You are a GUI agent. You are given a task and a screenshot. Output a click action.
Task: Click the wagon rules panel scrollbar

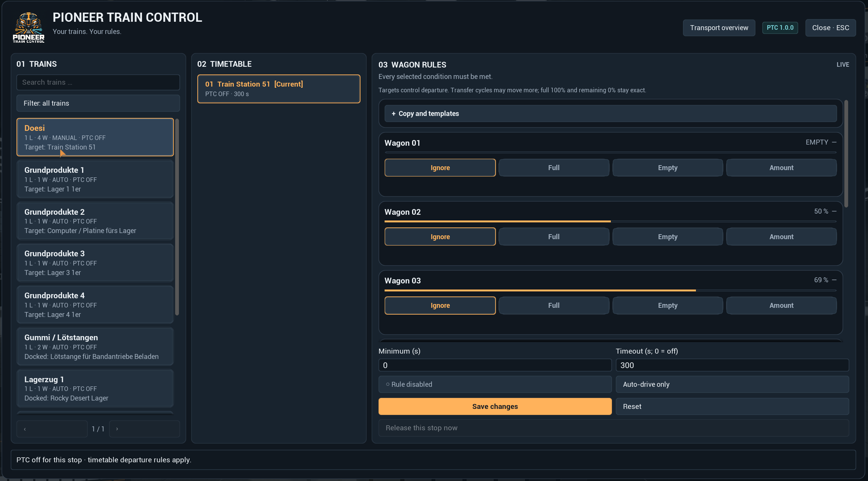[846, 154]
